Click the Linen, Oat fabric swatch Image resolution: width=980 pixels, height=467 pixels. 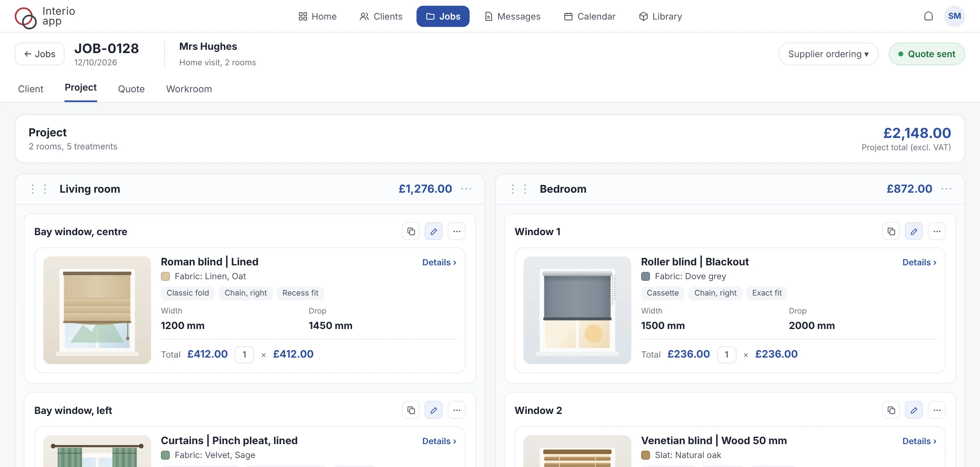pos(165,276)
